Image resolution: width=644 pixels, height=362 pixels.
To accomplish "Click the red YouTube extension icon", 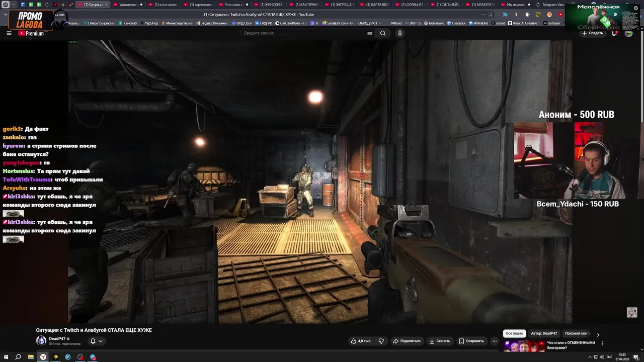I will (x=560, y=14).
